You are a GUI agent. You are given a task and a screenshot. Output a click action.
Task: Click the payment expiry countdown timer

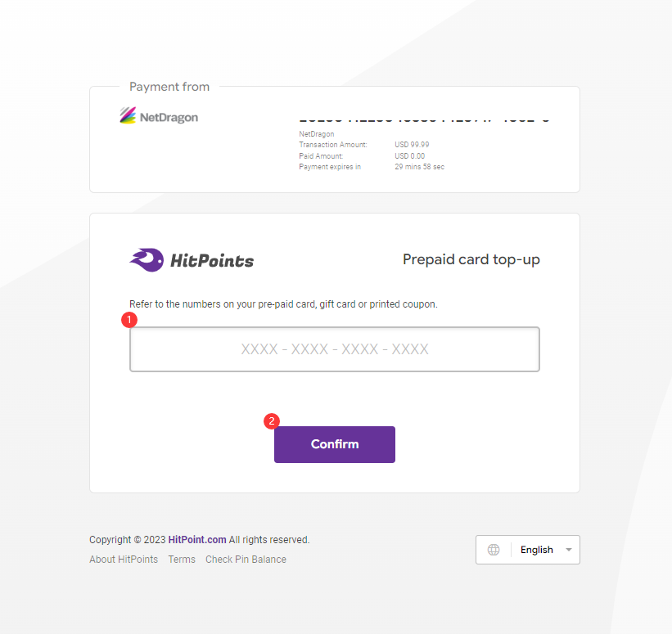point(420,167)
